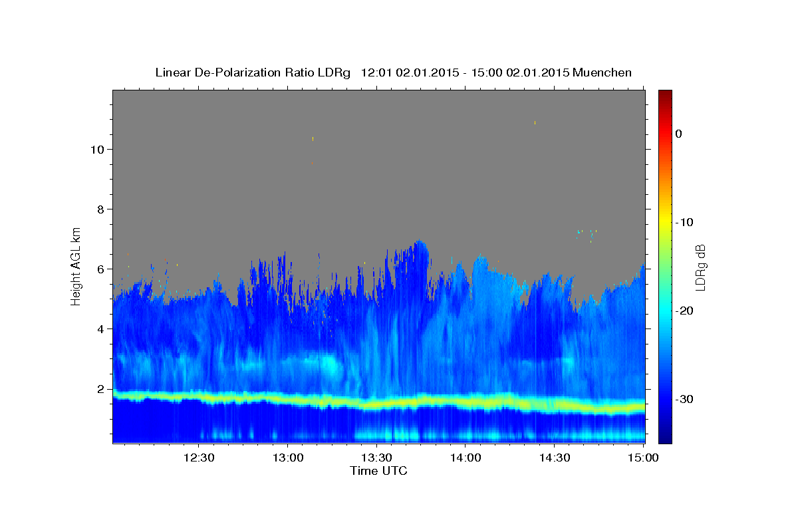Image resolution: width=798 pixels, height=532 pixels.
Task: Select the plot title 'Linear De-Polarization Ratio LDRg'
Action: 253,72
